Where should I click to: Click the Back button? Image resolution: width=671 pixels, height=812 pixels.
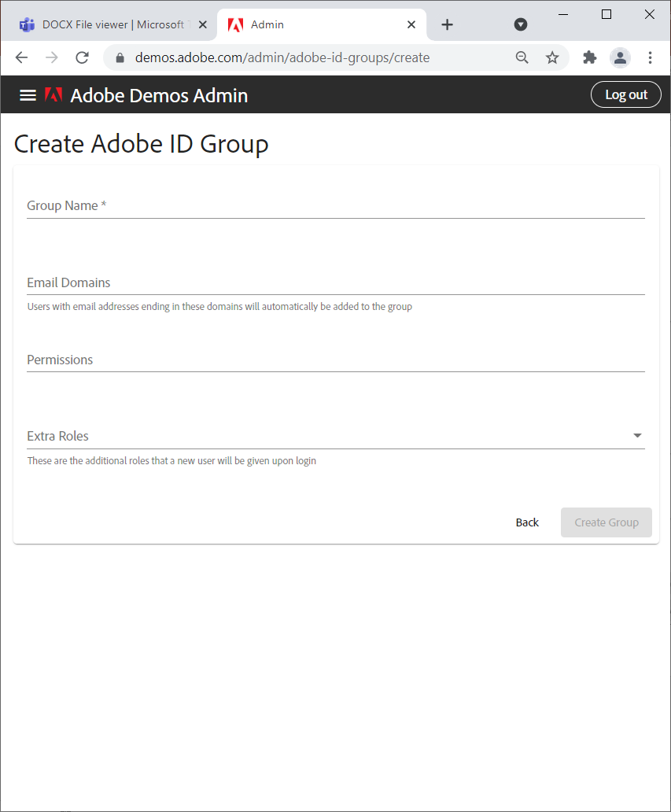[527, 522]
